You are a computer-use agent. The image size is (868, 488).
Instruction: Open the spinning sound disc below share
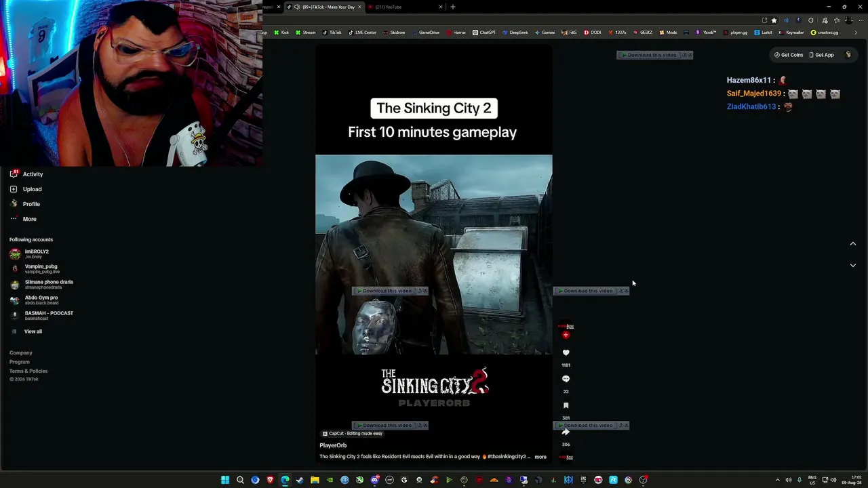(566, 457)
